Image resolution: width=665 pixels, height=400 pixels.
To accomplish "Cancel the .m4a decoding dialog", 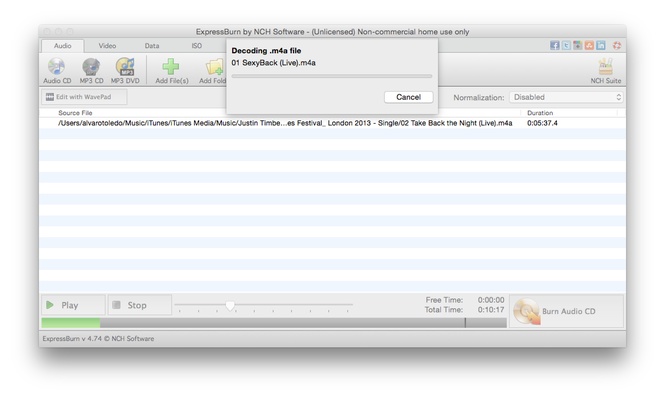I will click(x=408, y=97).
